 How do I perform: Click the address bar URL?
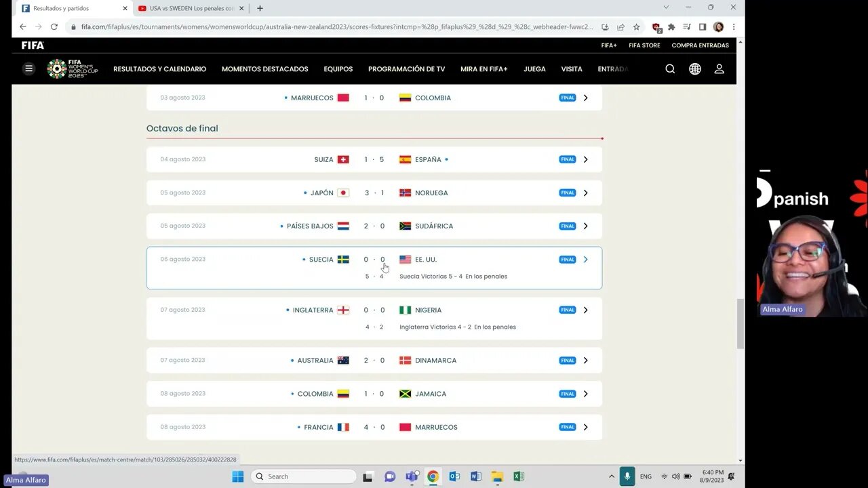pyautogui.click(x=337, y=27)
